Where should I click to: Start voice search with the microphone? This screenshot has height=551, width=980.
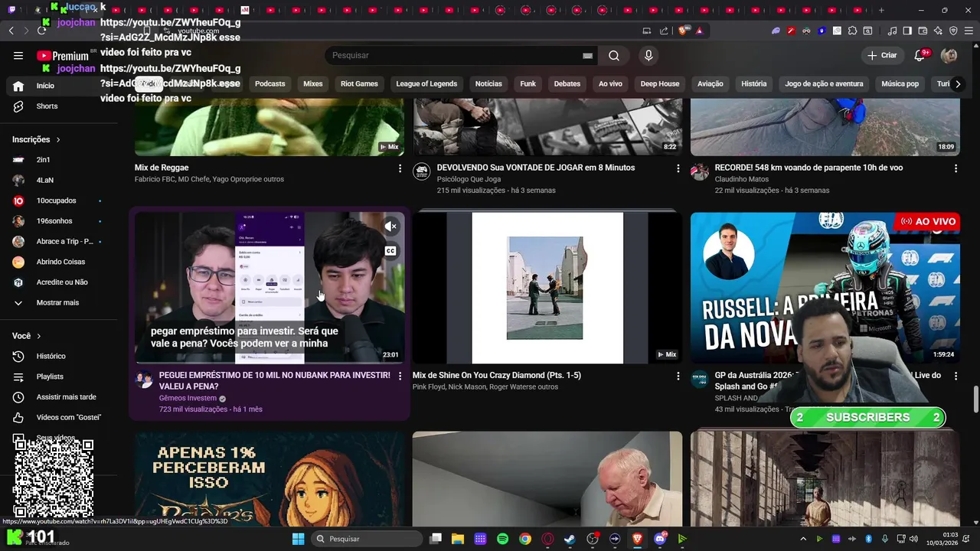[x=648, y=55]
